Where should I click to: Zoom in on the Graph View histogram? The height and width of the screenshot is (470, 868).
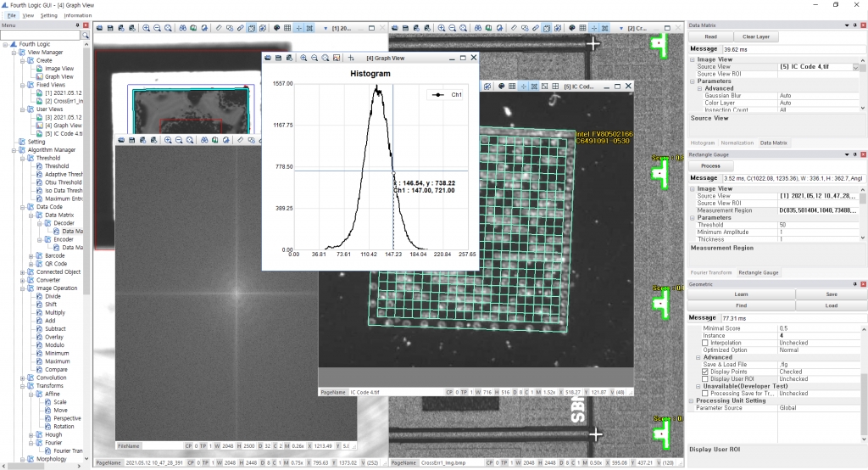(303, 58)
